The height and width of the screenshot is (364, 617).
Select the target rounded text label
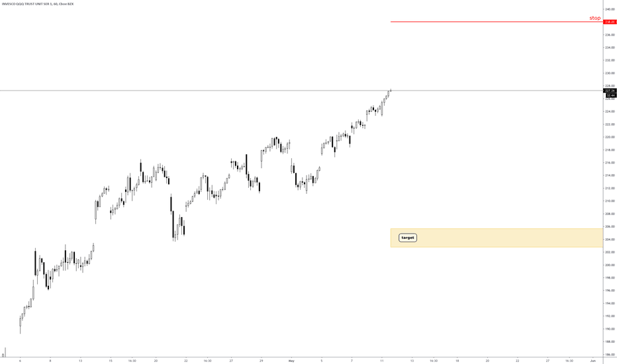point(408,238)
